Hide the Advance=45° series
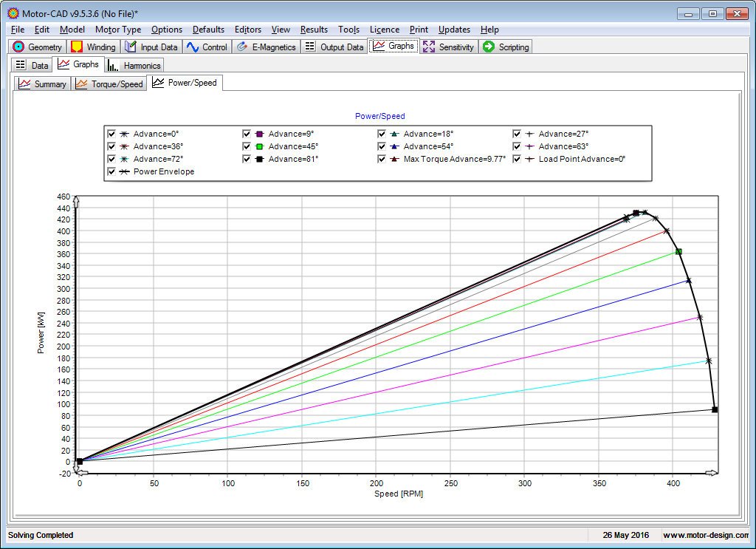The width and height of the screenshot is (756, 549). point(247,146)
